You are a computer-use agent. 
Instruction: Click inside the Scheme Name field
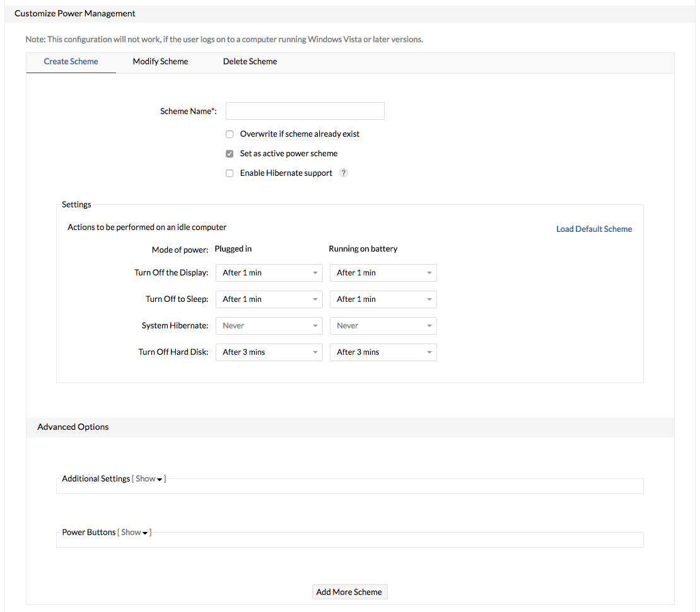pos(305,111)
